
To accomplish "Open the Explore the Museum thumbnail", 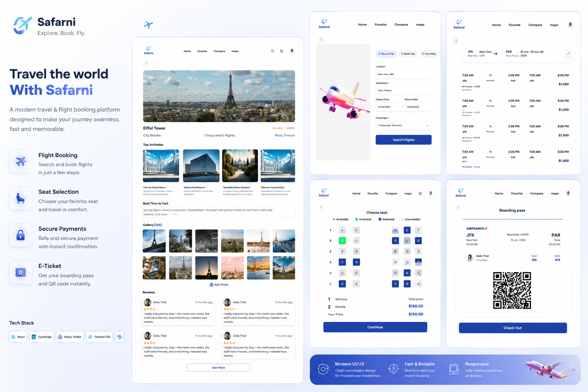I will click(201, 166).
